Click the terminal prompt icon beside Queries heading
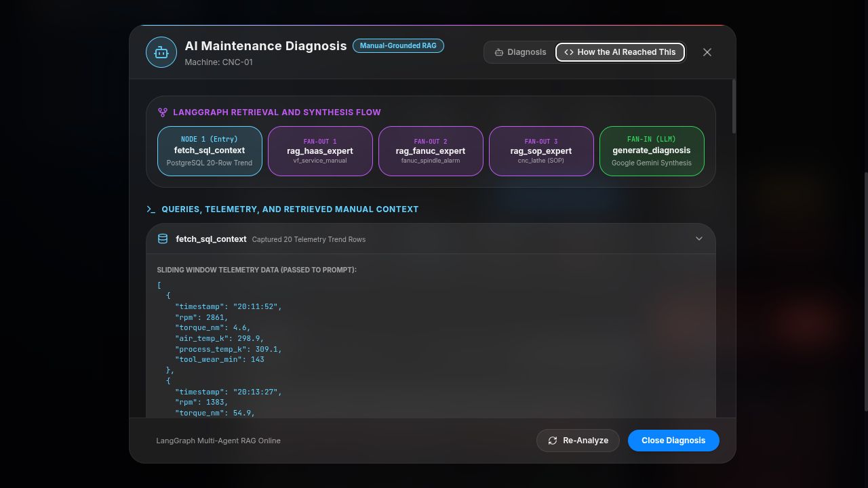 [x=151, y=209]
